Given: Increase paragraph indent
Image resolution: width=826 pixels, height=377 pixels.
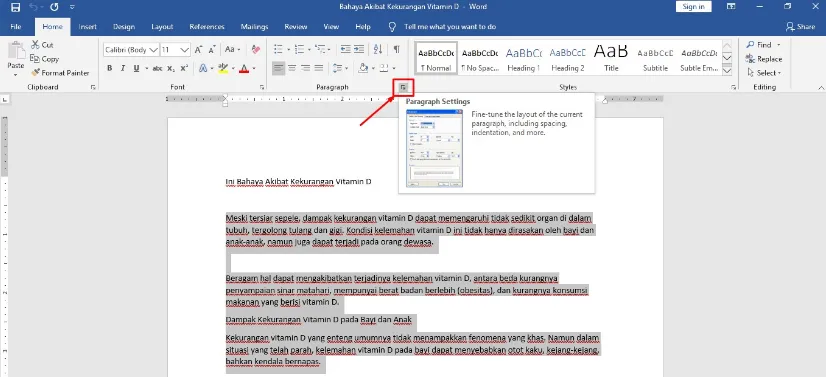Looking at the screenshot, I should point(359,49).
